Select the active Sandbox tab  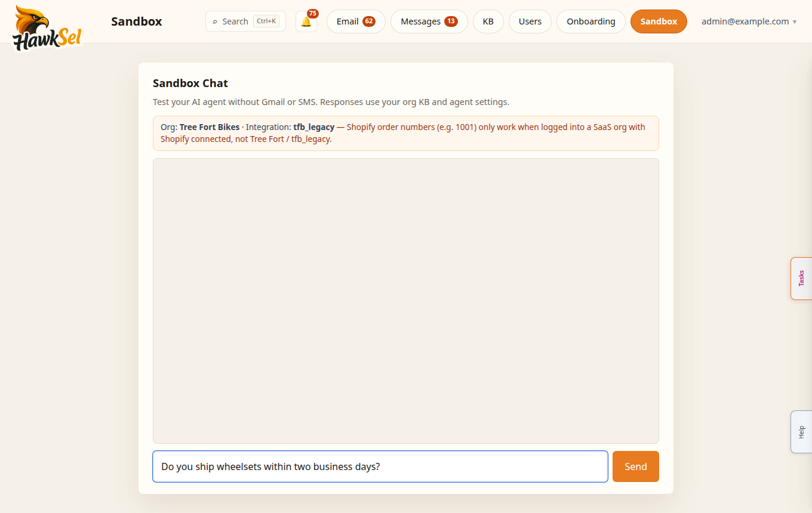659,21
